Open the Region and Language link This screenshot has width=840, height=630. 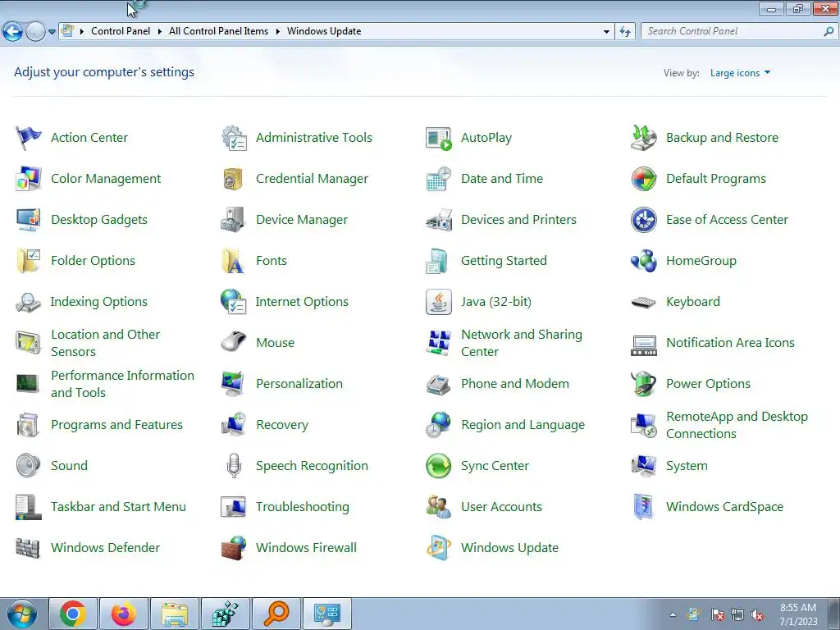[x=523, y=425]
